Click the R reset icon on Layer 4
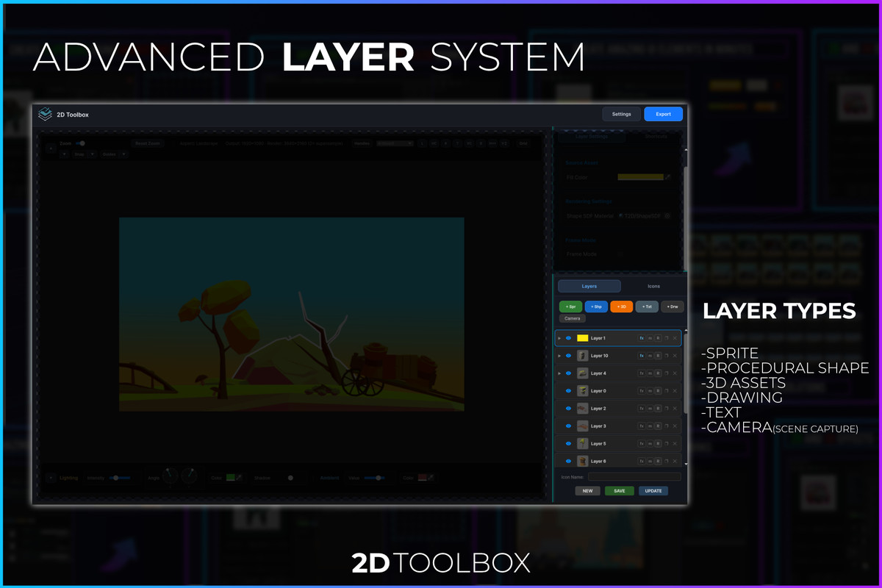Image resolution: width=882 pixels, height=588 pixels. click(658, 373)
